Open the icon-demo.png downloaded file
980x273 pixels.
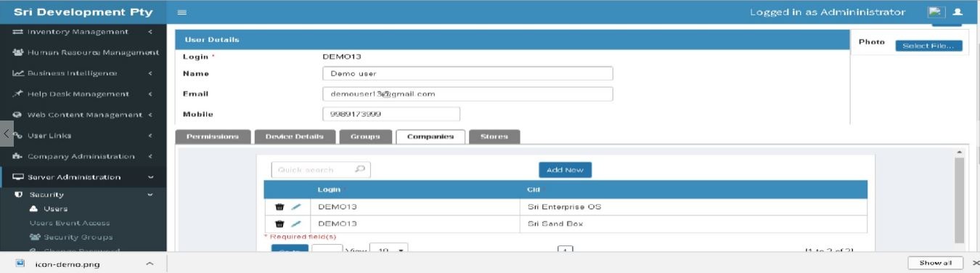[68, 264]
